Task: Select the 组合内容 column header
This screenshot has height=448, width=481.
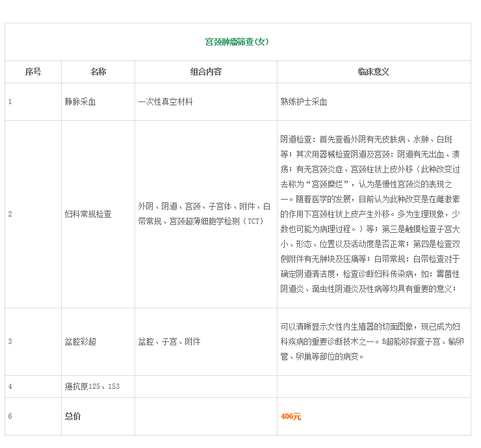Action: click(x=206, y=72)
